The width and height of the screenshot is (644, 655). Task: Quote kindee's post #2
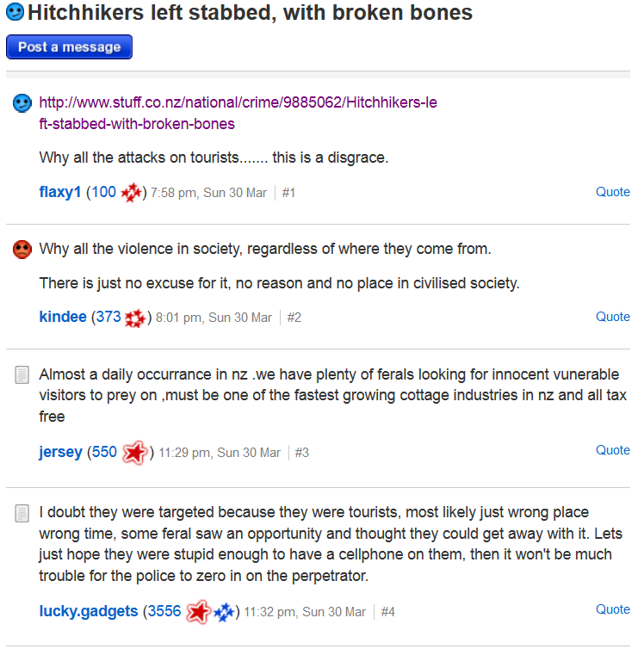(613, 317)
